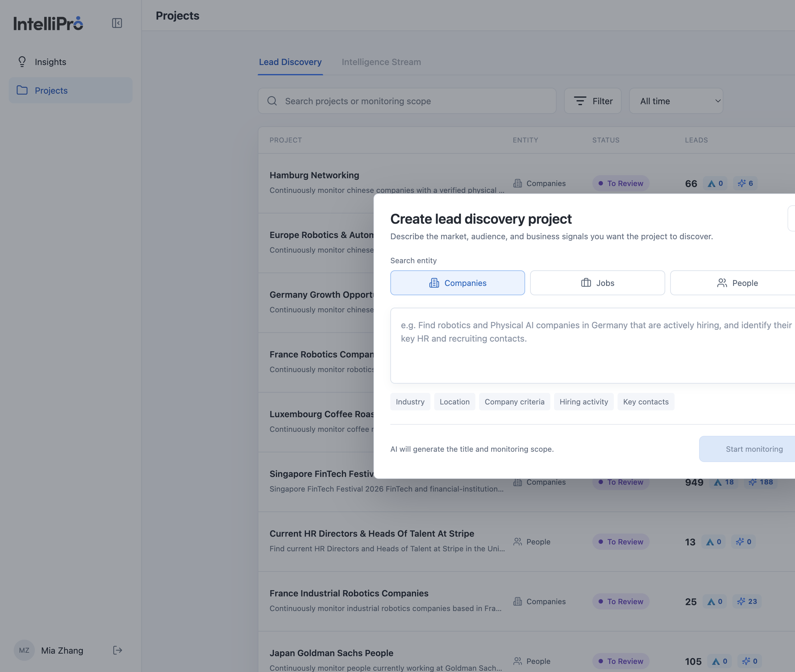Click To Review badge in France Industrial row
Image resolution: width=795 pixels, height=672 pixels.
point(621,601)
